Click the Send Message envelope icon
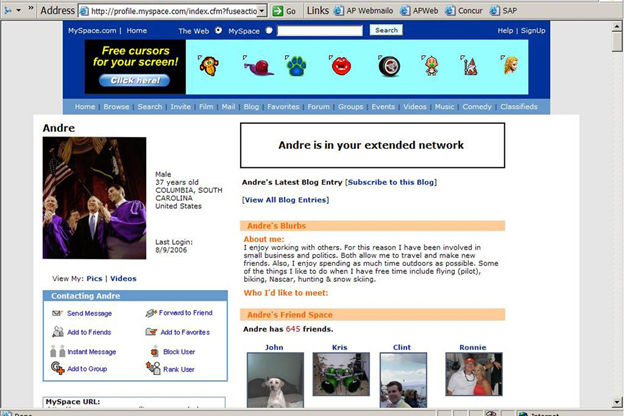The width and height of the screenshot is (624, 416). tap(57, 313)
